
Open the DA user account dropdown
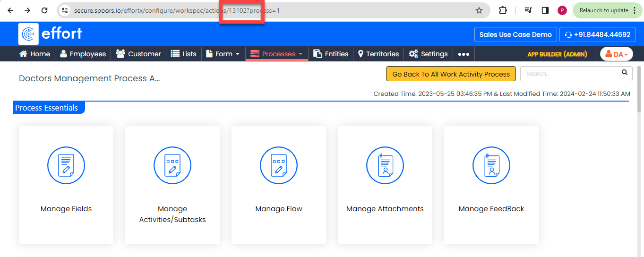(x=617, y=54)
